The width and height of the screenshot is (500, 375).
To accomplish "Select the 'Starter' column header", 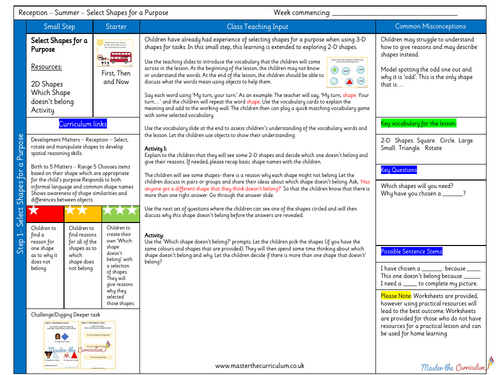I will pos(116,27).
